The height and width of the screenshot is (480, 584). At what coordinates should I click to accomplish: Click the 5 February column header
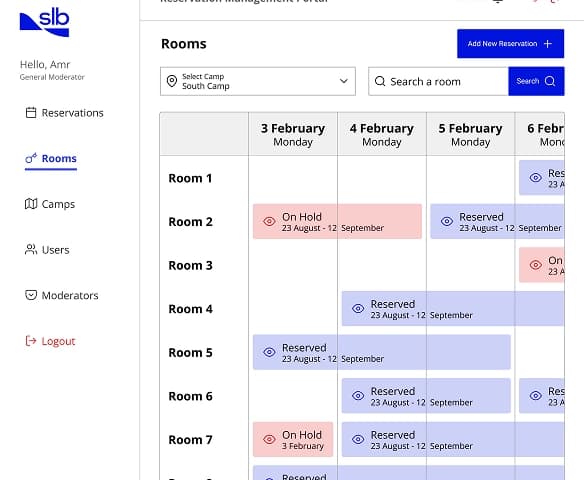pos(470,134)
